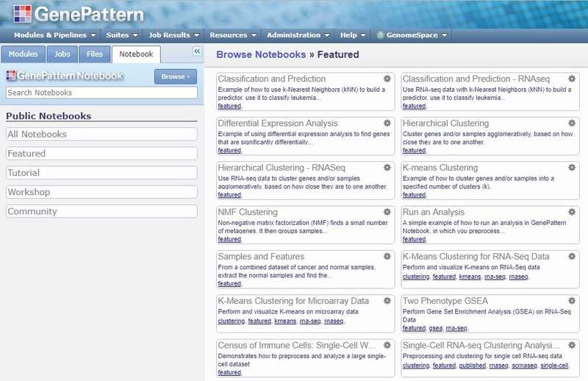Click the GenePattern logo icon in header
This screenshot has height=381, width=588.
pyautogui.click(x=23, y=14)
